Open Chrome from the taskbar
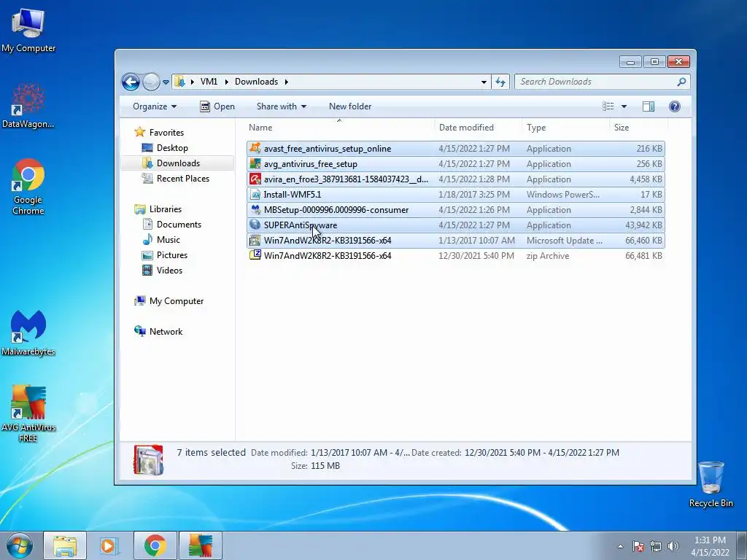Image resolution: width=747 pixels, height=560 pixels. point(155,545)
